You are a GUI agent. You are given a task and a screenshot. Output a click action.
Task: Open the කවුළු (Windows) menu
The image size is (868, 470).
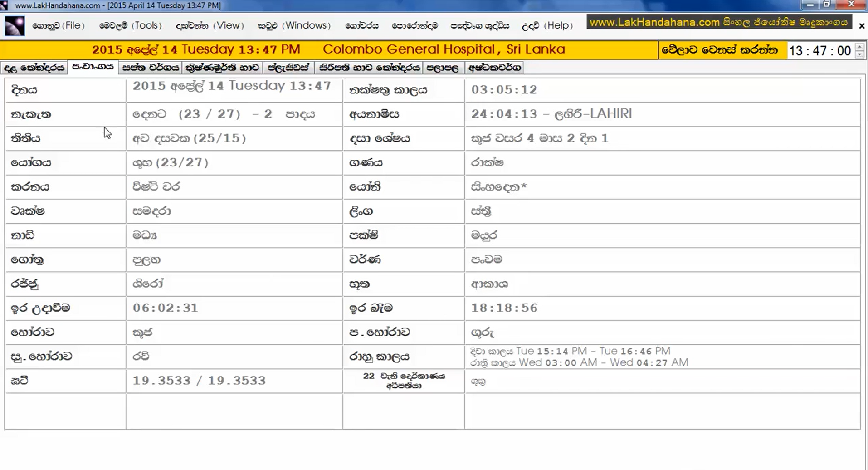tap(294, 25)
